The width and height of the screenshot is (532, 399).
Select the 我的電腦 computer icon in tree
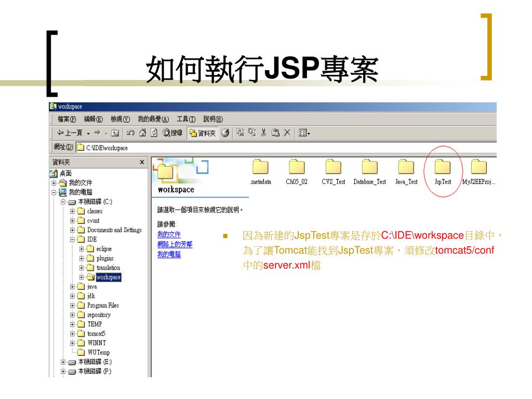click(63, 192)
